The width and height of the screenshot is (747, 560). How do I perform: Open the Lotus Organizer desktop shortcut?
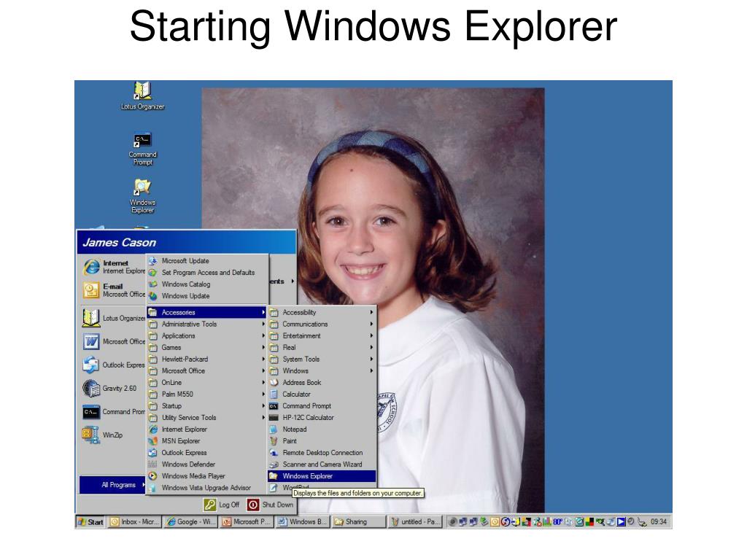pyautogui.click(x=142, y=96)
